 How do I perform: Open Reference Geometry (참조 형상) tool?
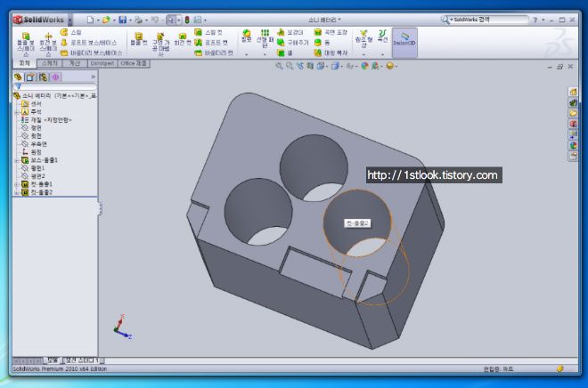[363, 39]
